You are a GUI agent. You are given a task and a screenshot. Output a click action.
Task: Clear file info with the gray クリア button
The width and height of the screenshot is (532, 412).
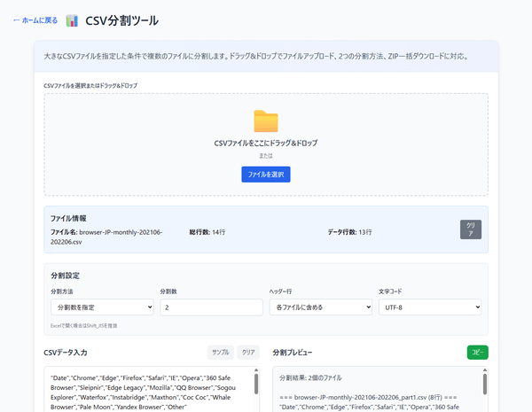[x=471, y=229]
